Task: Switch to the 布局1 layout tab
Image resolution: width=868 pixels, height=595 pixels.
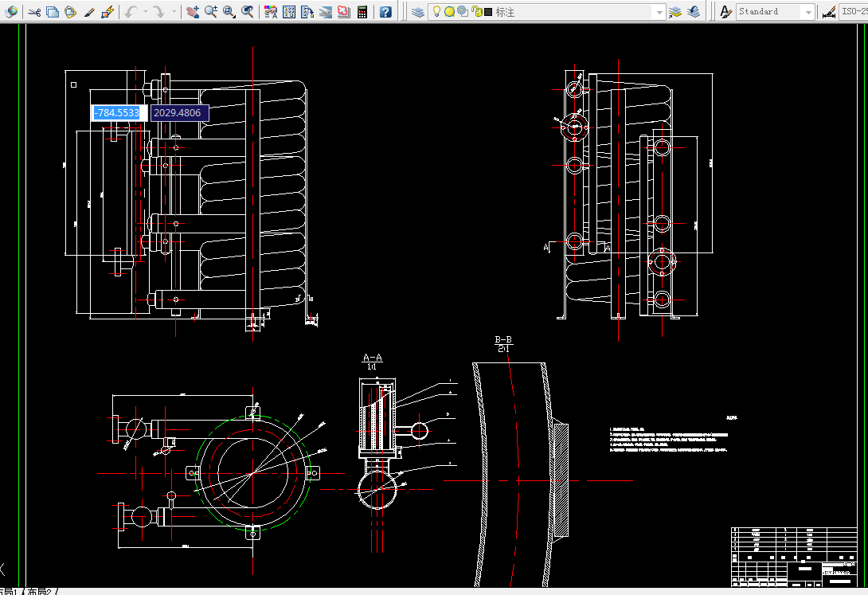Action: (x=10, y=592)
